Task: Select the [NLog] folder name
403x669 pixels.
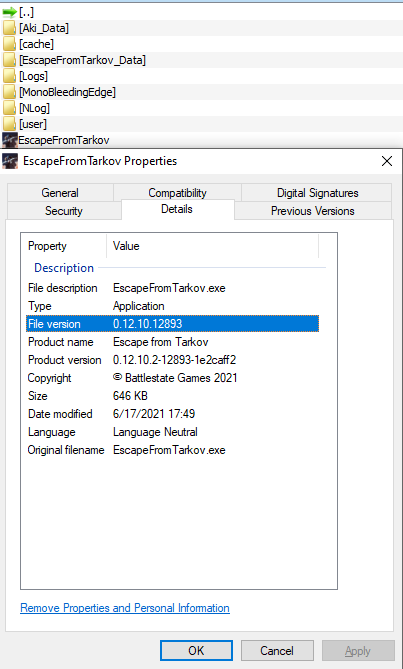Action: (34, 108)
